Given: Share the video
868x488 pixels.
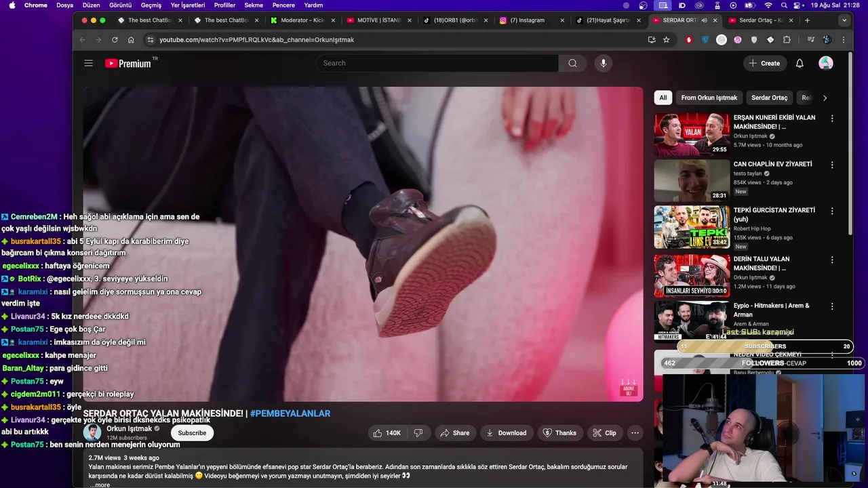Looking at the screenshot, I should (x=455, y=432).
